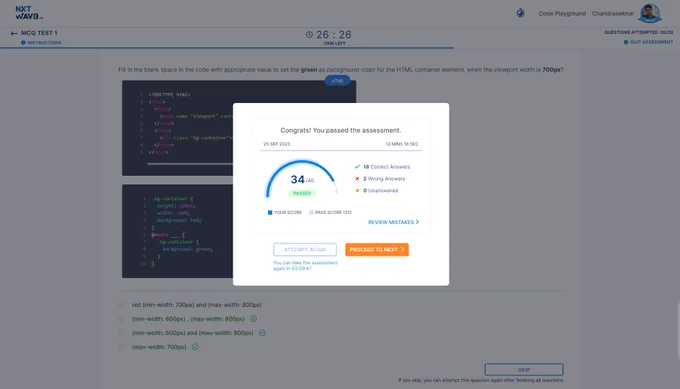Click the horizontal scrollbar in the HTML code block

click(190, 164)
